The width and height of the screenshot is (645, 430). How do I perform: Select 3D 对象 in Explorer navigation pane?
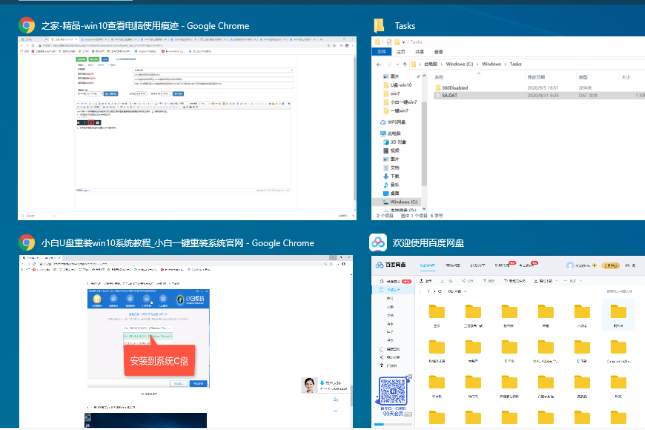[x=394, y=142]
